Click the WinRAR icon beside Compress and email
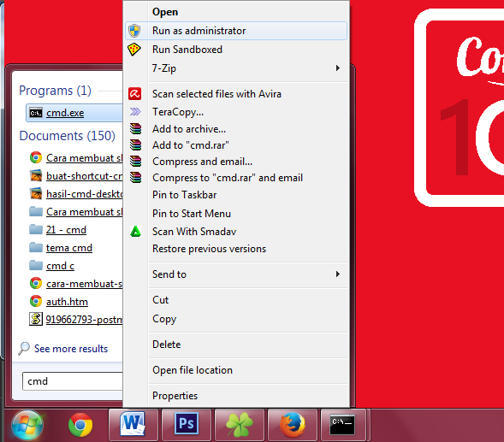Screen dimensions: 504x442 pyautogui.click(x=135, y=161)
